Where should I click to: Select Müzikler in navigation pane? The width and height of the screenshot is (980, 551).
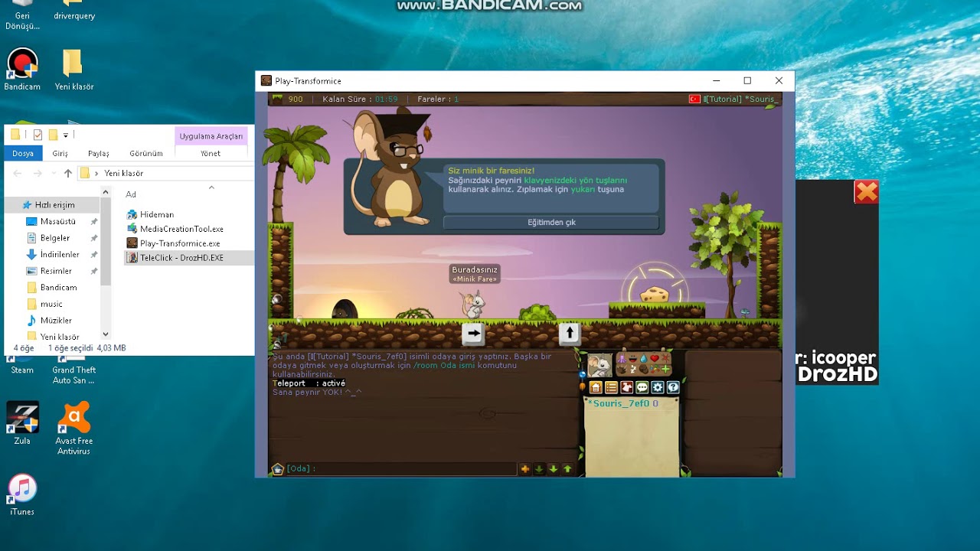click(56, 321)
